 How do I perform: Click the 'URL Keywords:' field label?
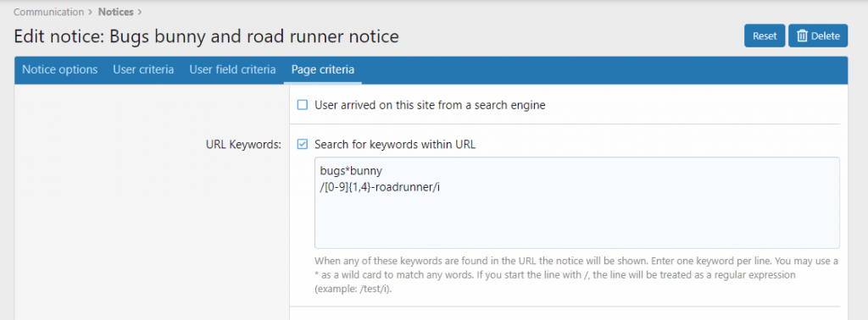click(x=243, y=145)
